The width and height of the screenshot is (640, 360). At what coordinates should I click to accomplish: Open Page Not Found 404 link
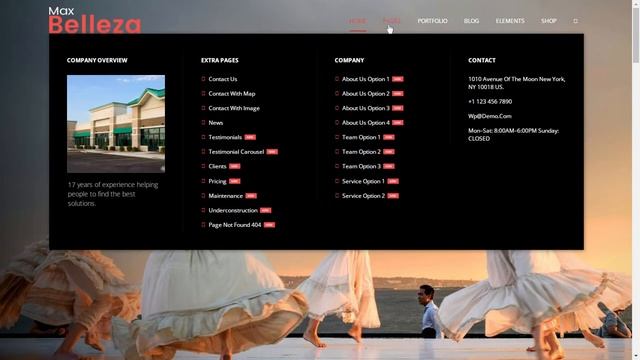point(235,225)
